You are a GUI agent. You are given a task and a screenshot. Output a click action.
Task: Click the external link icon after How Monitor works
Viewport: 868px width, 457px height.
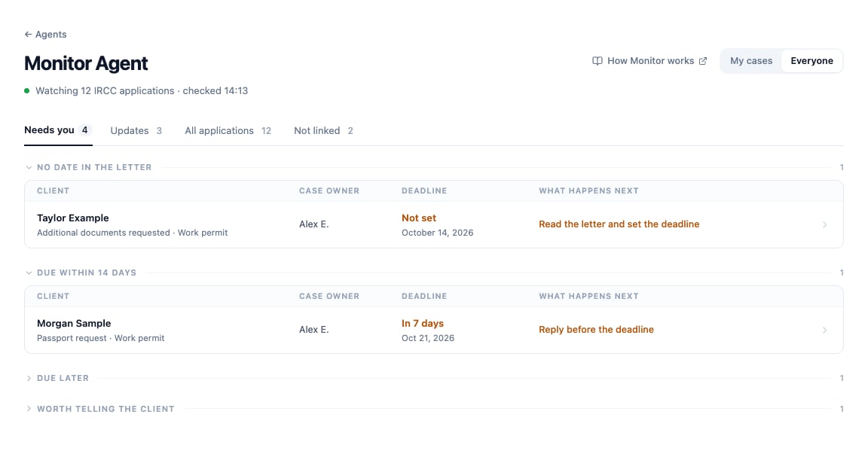coord(703,61)
